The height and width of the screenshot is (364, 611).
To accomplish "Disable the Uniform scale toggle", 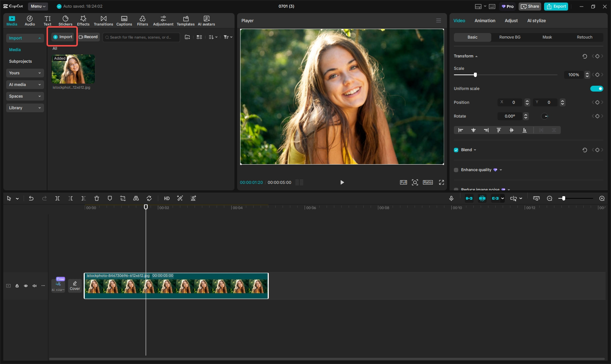I will pyautogui.click(x=596, y=88).
